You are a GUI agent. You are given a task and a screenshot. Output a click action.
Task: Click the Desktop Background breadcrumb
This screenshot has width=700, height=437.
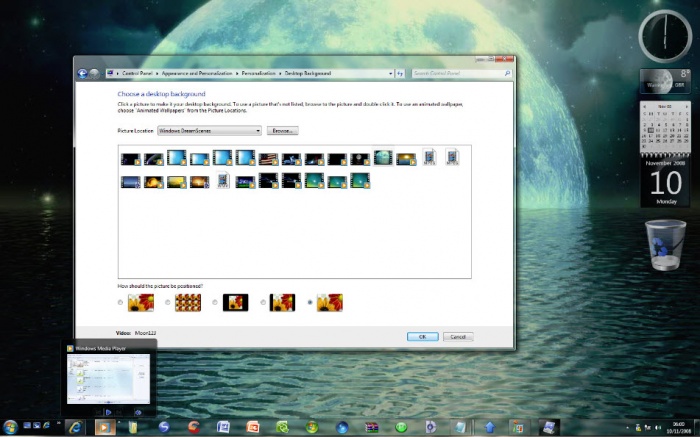click(x=308, y=73)
